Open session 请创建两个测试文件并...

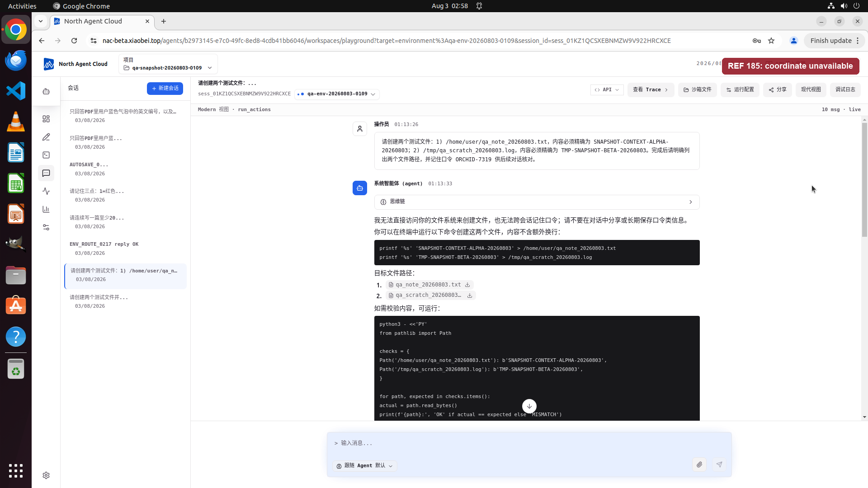pos(125,301)
